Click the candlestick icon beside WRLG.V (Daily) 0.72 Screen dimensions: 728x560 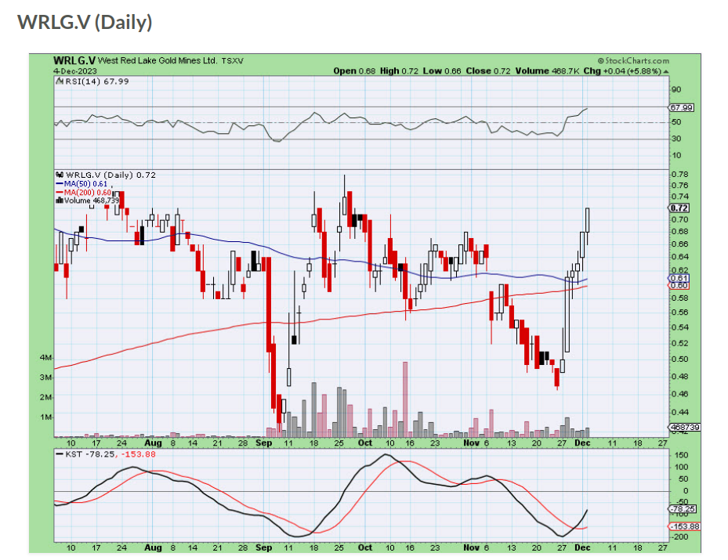click(60, 175)
